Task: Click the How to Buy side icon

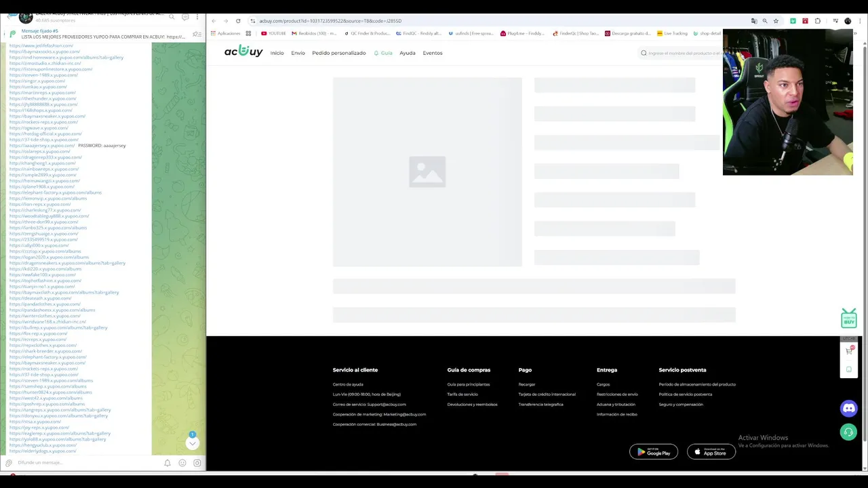Action: 848,318
